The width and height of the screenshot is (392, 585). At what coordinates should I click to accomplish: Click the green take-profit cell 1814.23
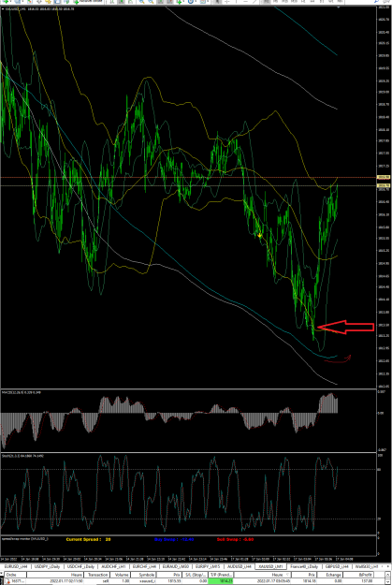tap(221, 581)
